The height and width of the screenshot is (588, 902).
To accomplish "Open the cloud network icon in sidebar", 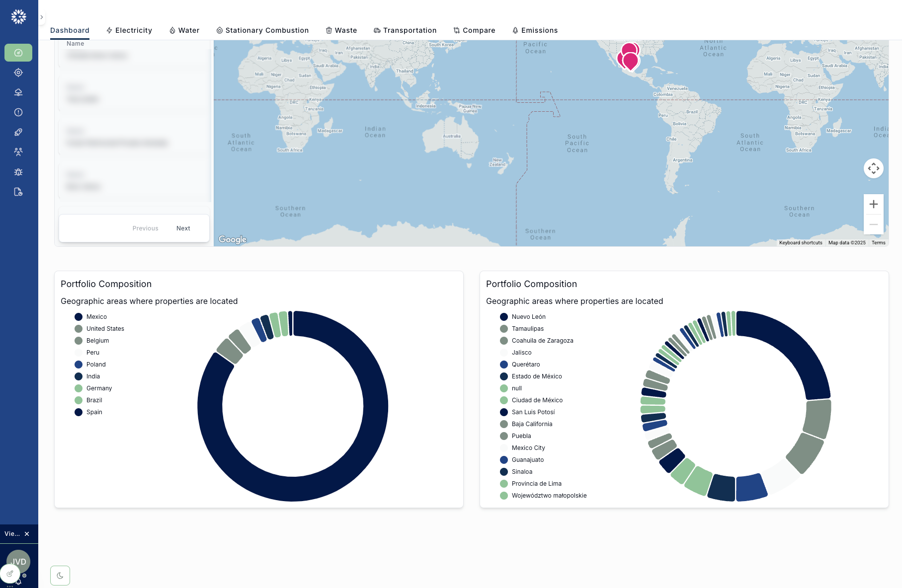I will [x=18, y=92].
